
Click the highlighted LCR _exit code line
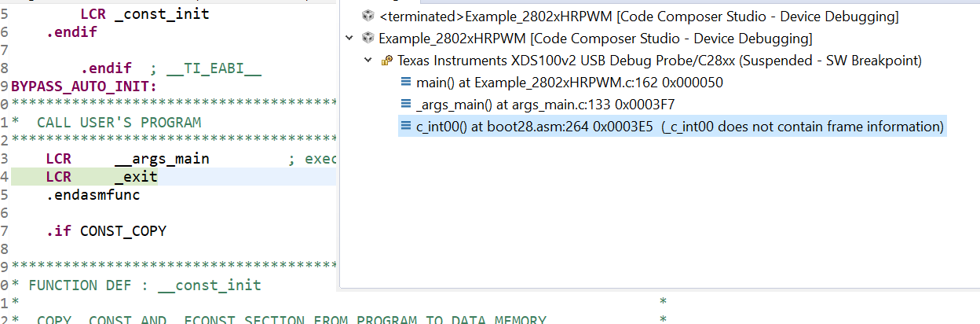click(101, 177)
